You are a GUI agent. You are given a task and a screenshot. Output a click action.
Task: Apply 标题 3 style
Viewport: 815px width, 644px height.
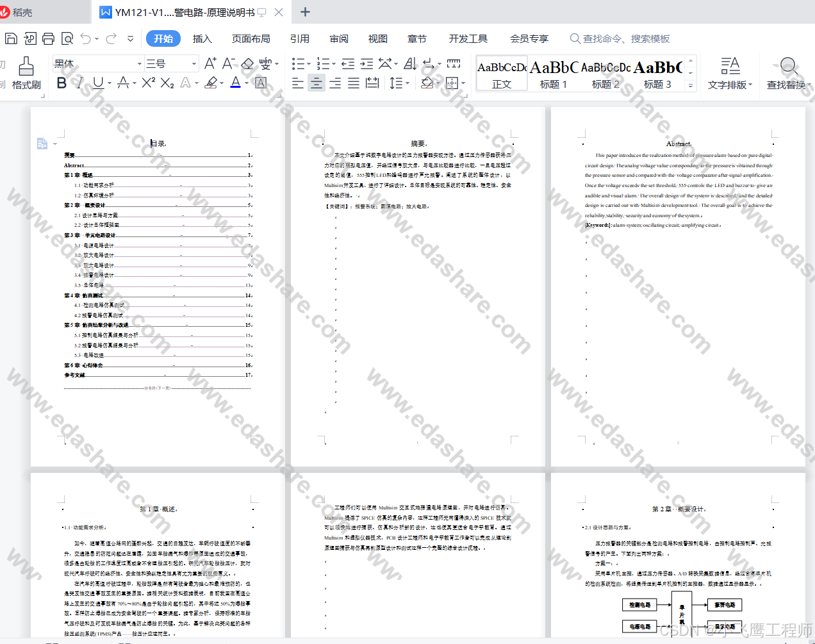[x=657, y=74]
